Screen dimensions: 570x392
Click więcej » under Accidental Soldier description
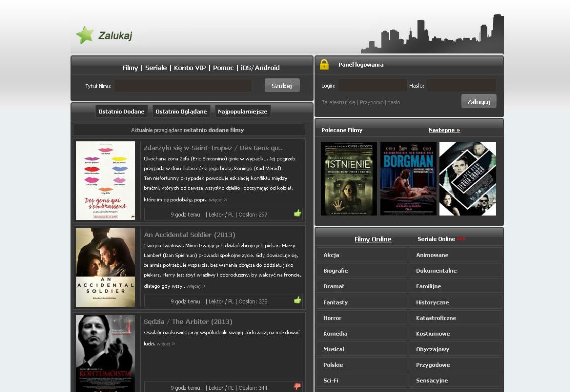196,286
